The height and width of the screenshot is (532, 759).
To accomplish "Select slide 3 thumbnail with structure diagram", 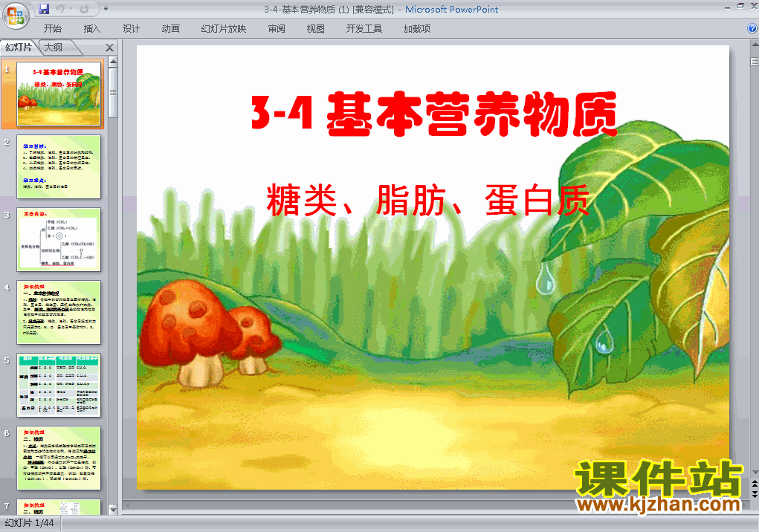I will (x=59, y=239).
